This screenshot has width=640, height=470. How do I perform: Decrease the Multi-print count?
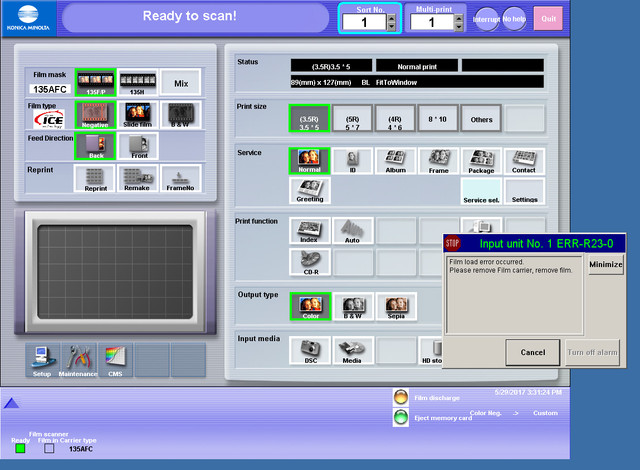coord(458,27)
